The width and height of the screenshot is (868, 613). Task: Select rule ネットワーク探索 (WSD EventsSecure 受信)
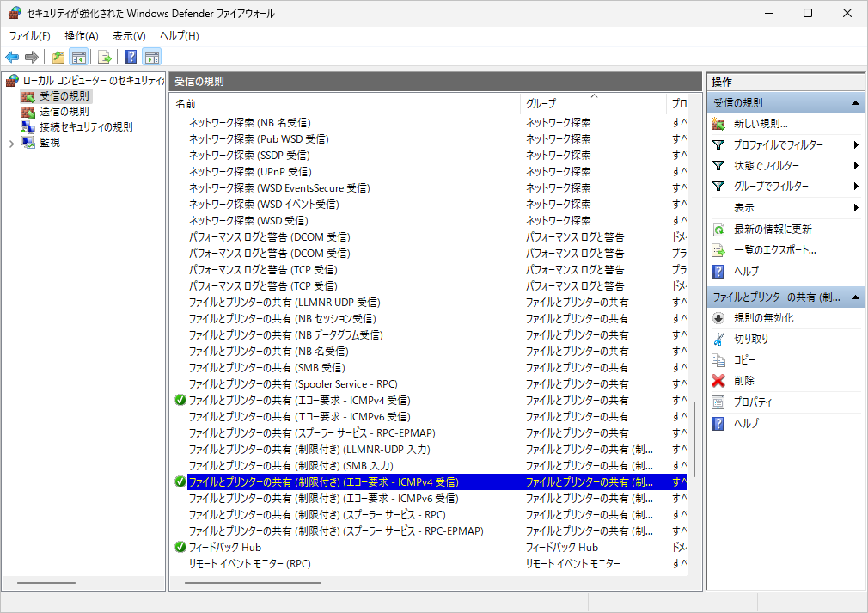coord(279,187)
